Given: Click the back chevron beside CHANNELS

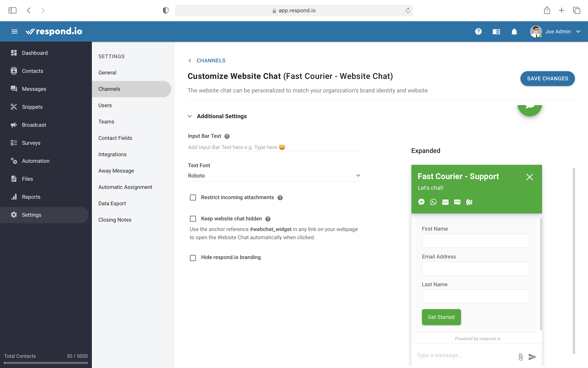Looking at the screenshot, I should tap(190, 61).
